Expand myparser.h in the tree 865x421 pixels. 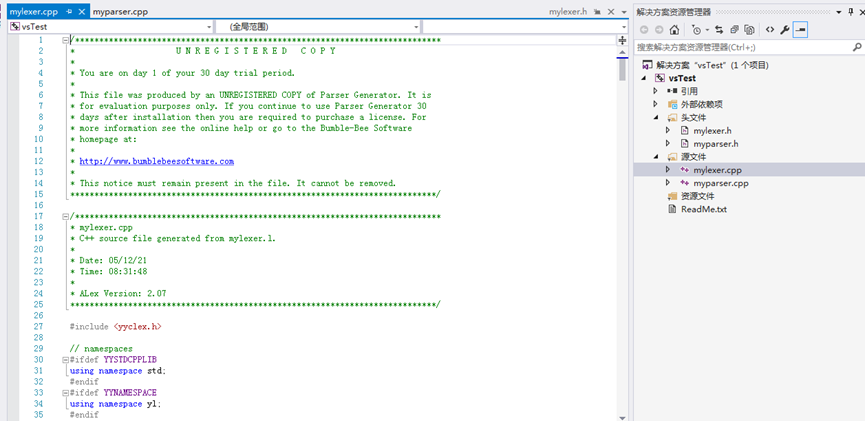(x=668, y=143)
